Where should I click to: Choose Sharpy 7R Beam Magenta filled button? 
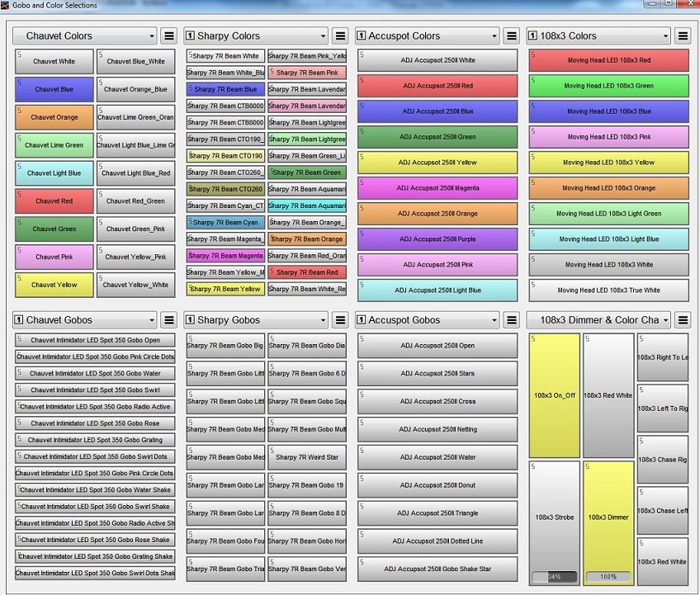coord(225,256)
